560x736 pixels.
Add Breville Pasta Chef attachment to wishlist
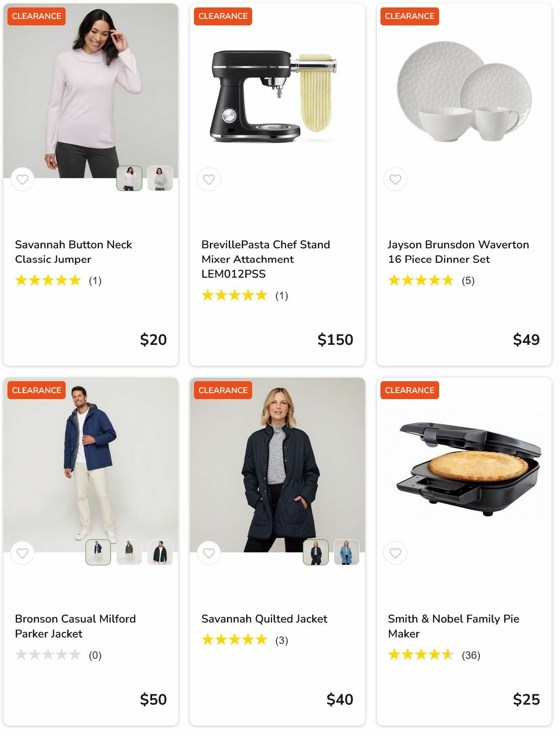tap(209, 179)
